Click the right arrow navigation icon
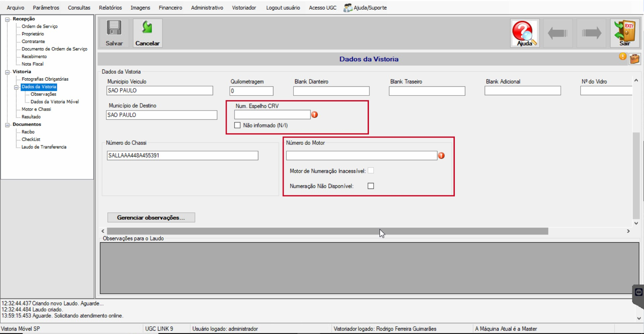The image size is (644, 334). click(x=591, y=33)
